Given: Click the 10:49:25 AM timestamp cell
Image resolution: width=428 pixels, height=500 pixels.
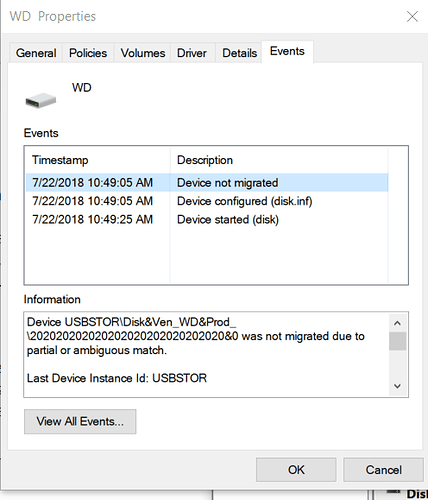Looking at the screenshot, I should pos(93,219).
